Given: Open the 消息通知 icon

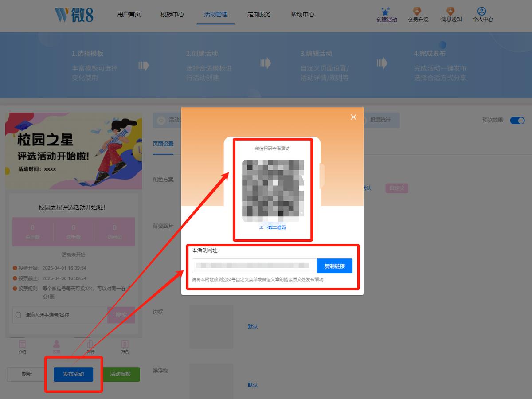Looking at the screenshot, I should click(450, 12).
